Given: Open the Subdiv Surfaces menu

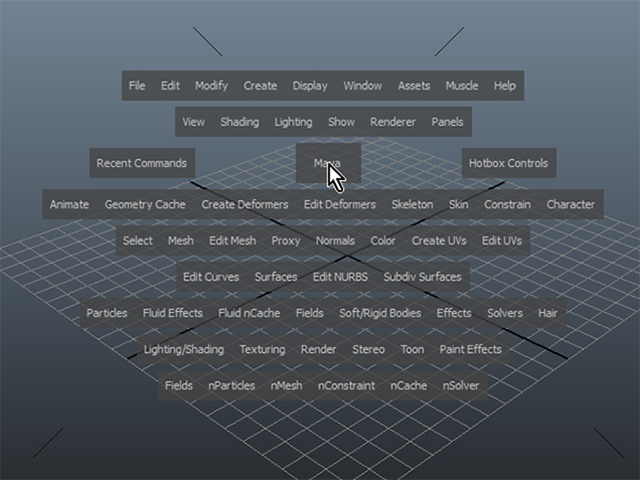Looking at the screenshot, I should tap(422, 277).
